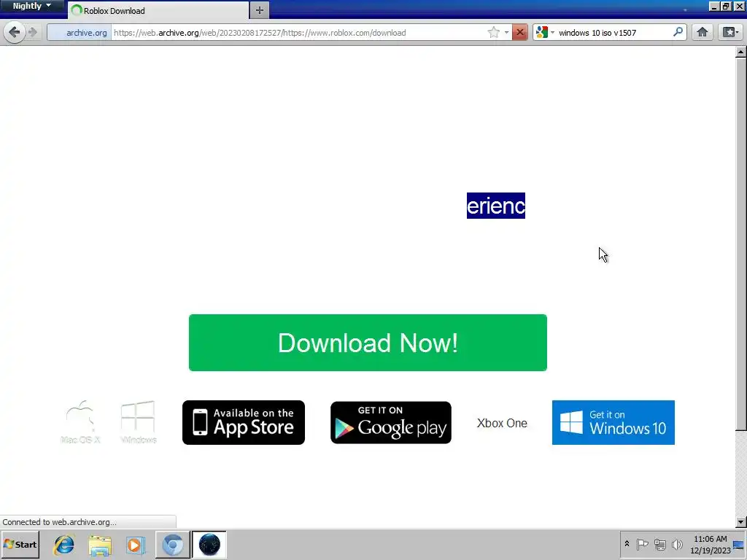Image resolution: width=747 pixels, height=560 pixels.
Task: Go to the home page
Action: click(703, 32)
